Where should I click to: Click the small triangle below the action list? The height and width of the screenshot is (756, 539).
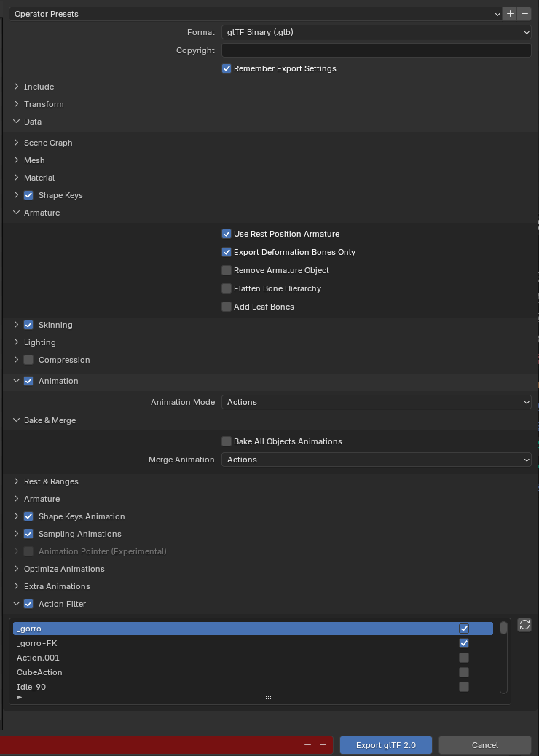click(x=20, y=697)
